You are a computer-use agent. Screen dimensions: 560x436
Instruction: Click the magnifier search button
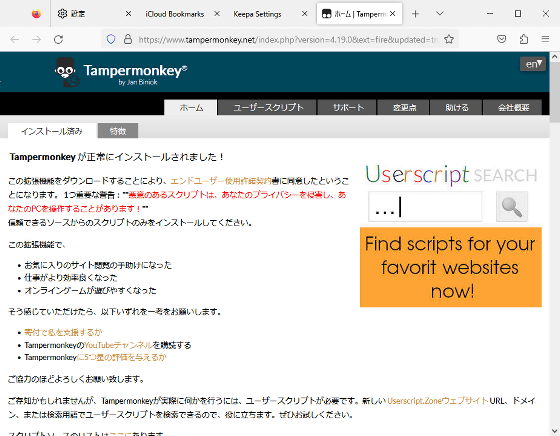tap(512, 207)
